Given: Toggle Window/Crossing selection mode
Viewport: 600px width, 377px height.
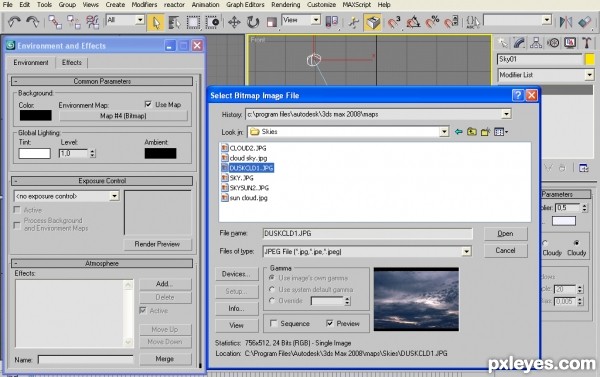Looking at the screenshot, I should [212, 22].
